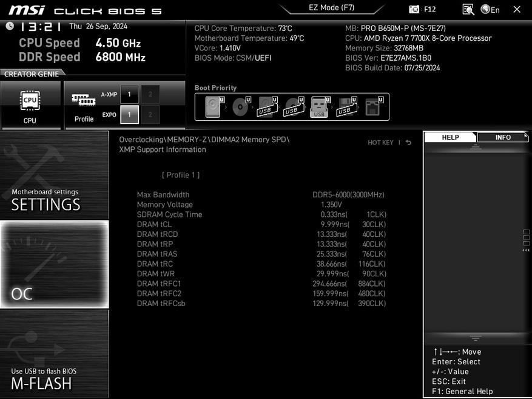The image size is (532, 399).
Task: Click the MSI Click BIOS 5 logo
Action: tap(85, 10)
